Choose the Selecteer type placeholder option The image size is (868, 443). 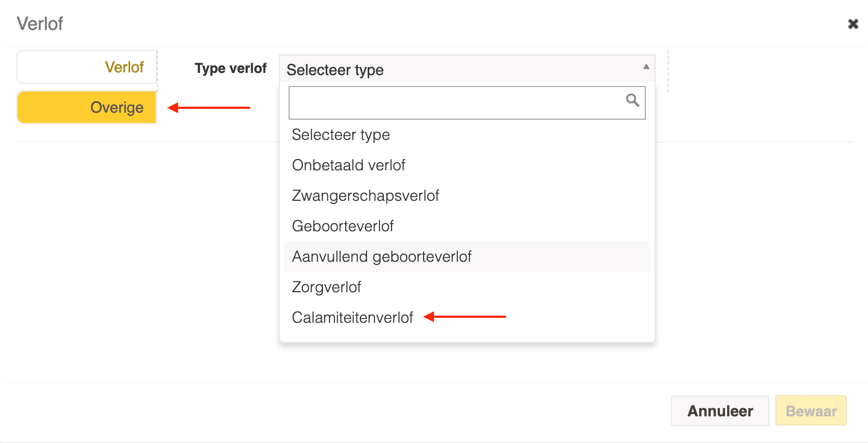(x=467, y=135)
